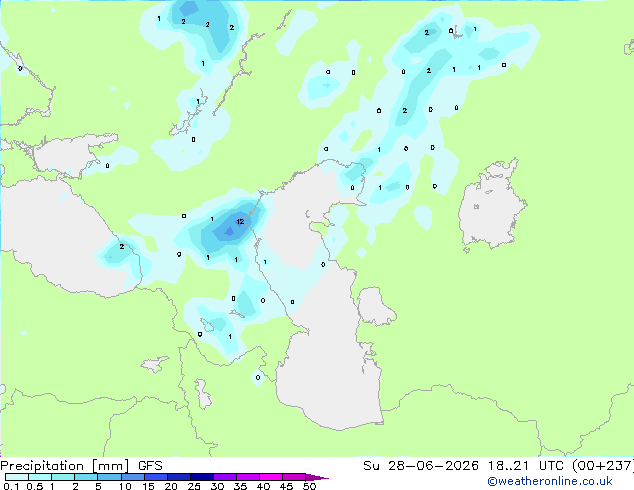Pick the legend swatch between 0.1 and 0.5
Image resolution: width=634 pixels, height=490 pixels.
click(17, 477)
